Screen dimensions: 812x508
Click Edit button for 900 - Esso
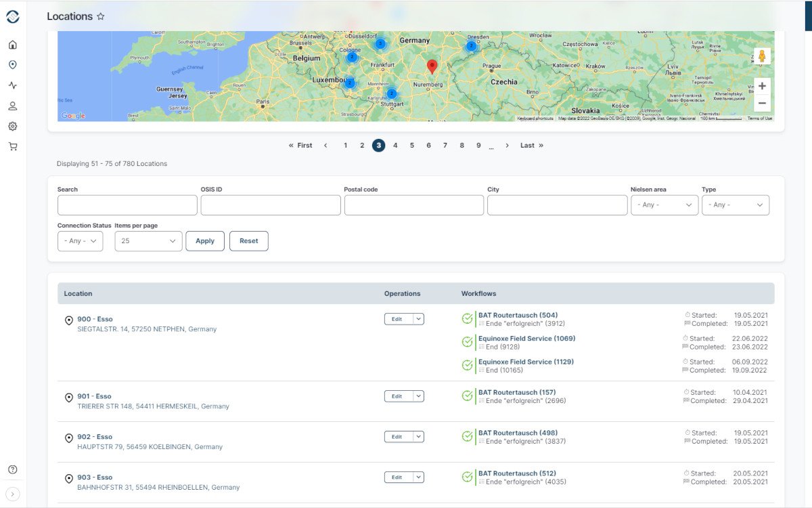tap(398, 319)
